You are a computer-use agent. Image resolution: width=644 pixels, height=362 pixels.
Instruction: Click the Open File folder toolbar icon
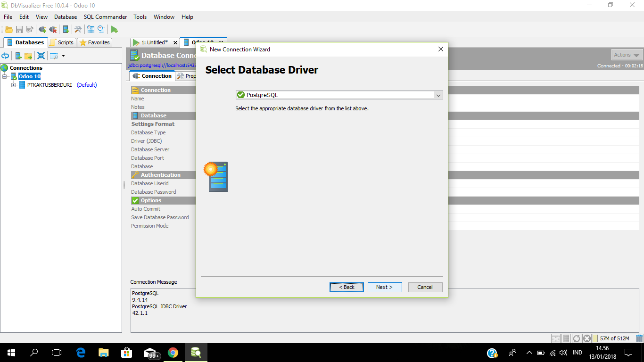tap(9, 29)
